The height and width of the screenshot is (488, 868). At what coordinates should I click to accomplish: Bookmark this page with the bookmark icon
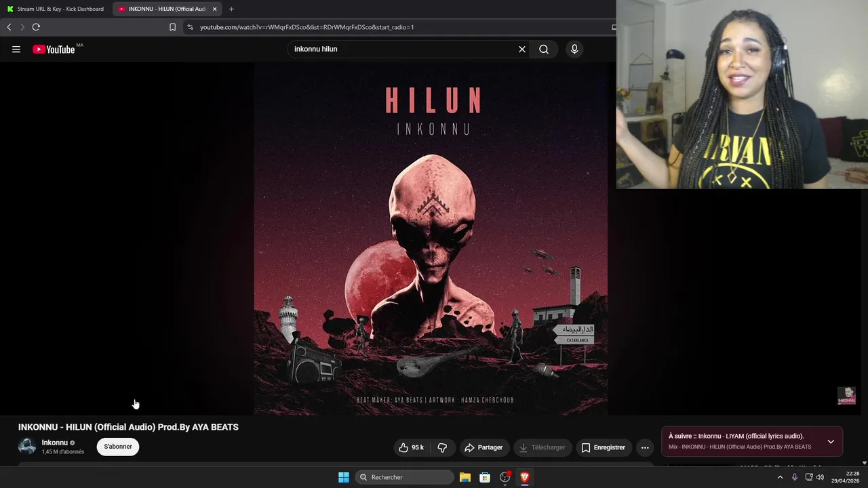[172, 27]
